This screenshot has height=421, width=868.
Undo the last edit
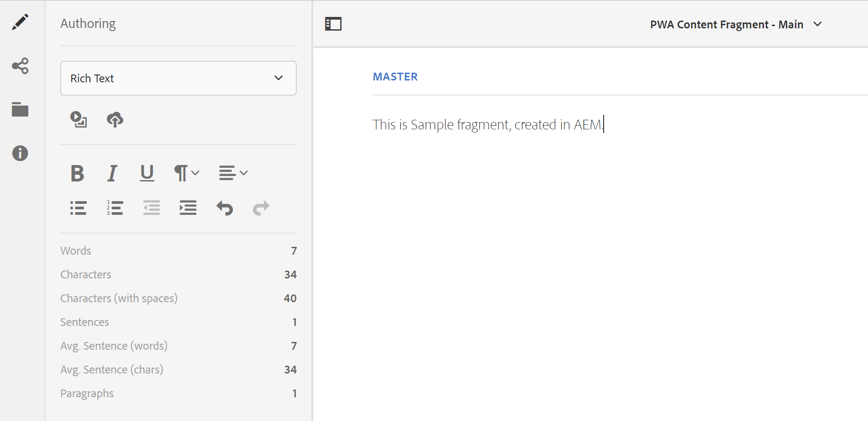pos(224,208)
